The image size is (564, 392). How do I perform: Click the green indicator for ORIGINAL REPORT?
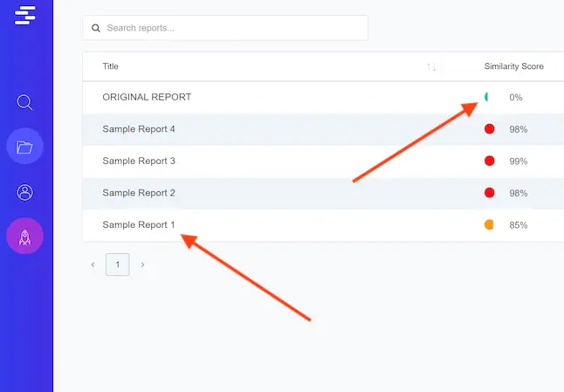(487, 97)
